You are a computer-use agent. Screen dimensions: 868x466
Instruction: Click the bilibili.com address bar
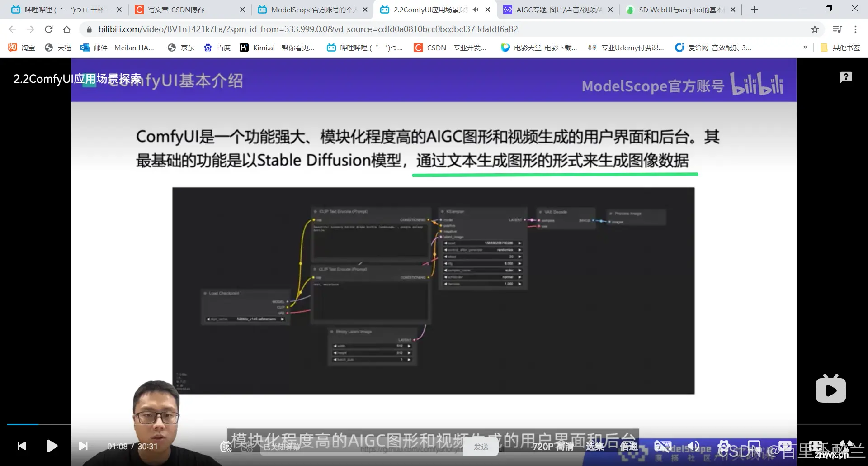308,29
